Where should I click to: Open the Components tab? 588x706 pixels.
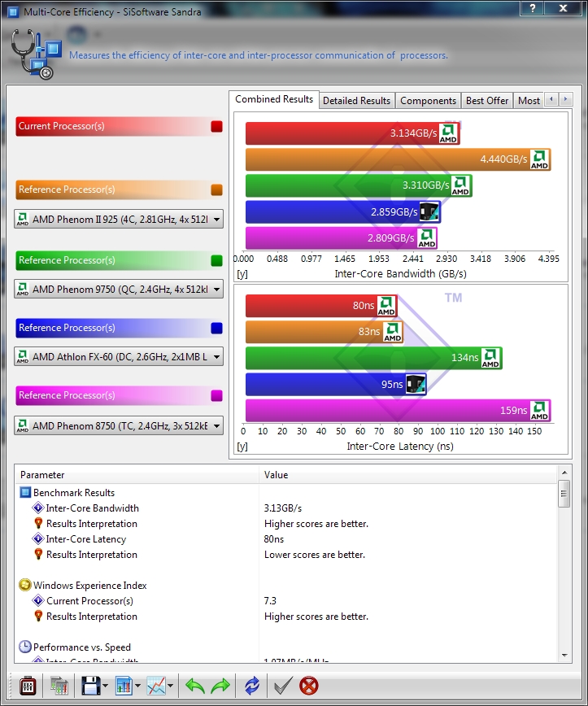click(x=428, y=100)
